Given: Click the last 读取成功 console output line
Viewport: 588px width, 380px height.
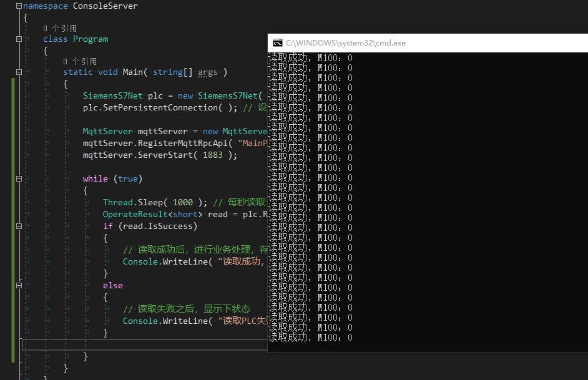Looking at the screenshot, I should (x=309, y=337).
